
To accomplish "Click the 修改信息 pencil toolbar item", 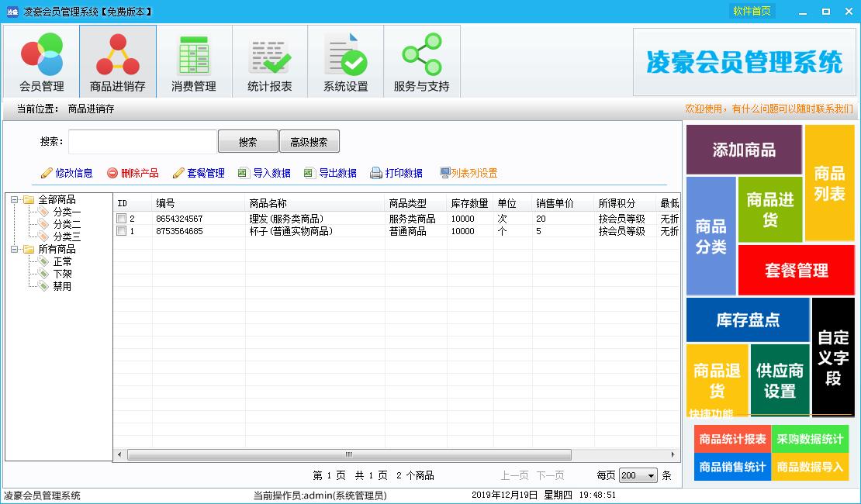I will point(47,173).
